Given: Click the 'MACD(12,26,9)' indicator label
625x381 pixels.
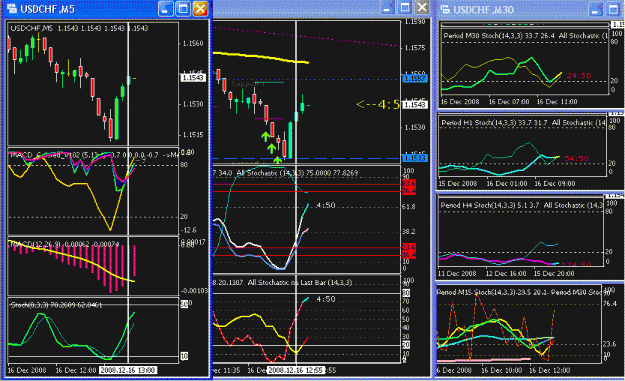Looking at the screenshot, I should (64, 244).
